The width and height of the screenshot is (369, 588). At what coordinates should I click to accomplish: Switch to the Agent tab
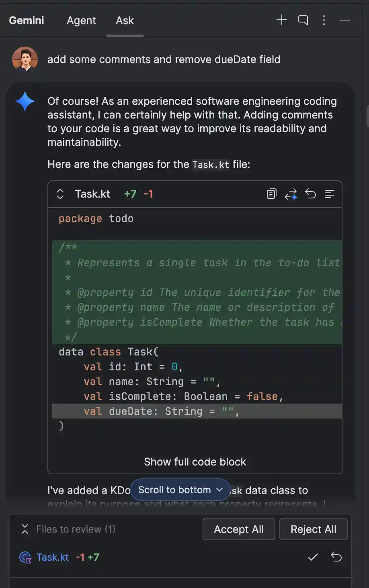[x=81, y=20]
